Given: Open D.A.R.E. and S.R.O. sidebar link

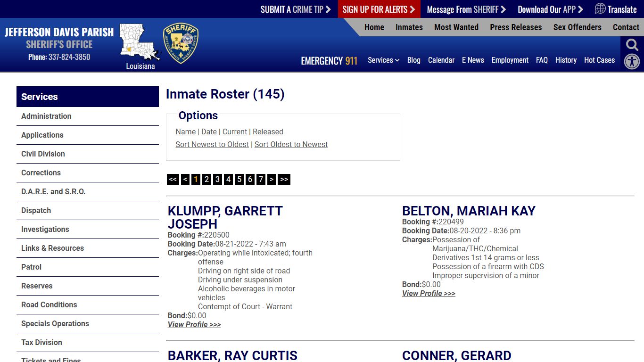Looking at the screenshot, I should (x=88, y=192).
